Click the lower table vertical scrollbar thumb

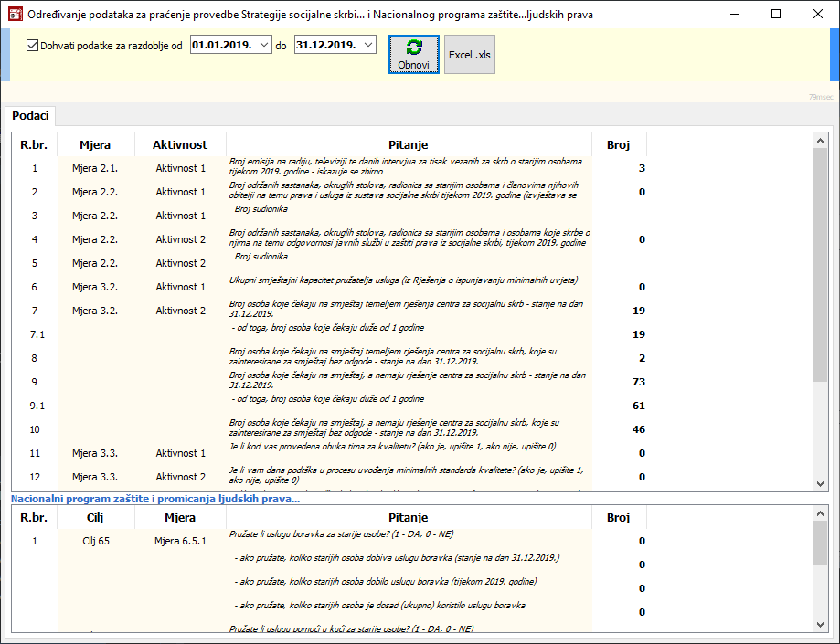tap(820, 544)
